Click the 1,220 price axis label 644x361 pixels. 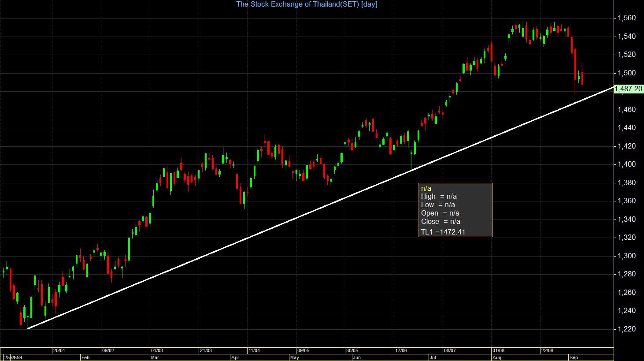tap(626, 329)
